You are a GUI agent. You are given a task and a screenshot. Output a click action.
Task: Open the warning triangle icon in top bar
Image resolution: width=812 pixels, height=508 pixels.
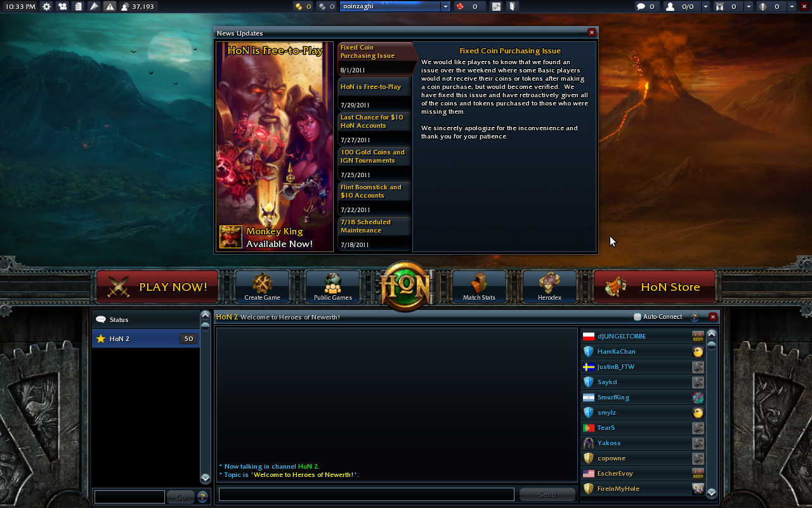tap(110, 6)
